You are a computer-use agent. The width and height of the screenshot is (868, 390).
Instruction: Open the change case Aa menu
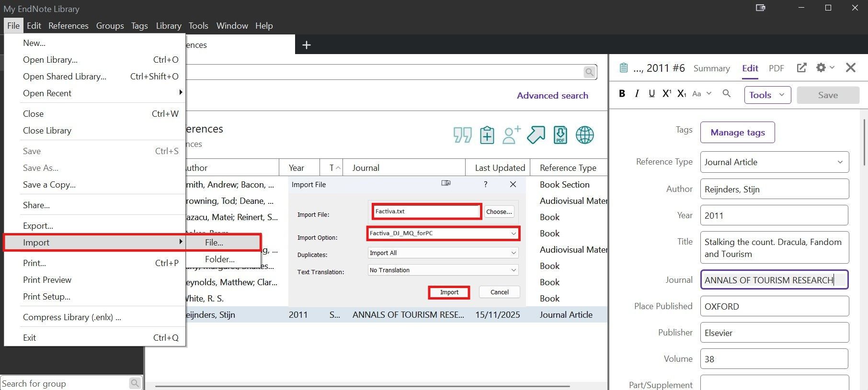(x=702, y=94)
